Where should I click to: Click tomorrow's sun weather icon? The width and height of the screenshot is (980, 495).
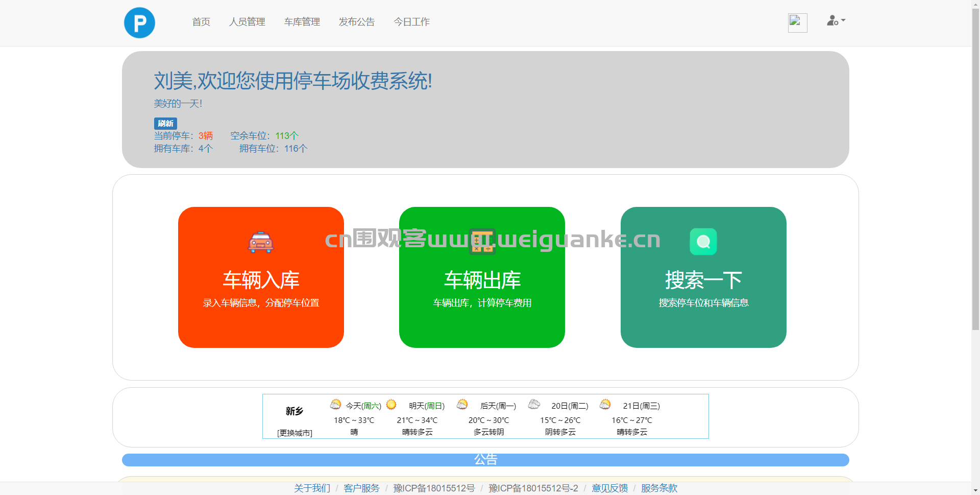point(391,405)
